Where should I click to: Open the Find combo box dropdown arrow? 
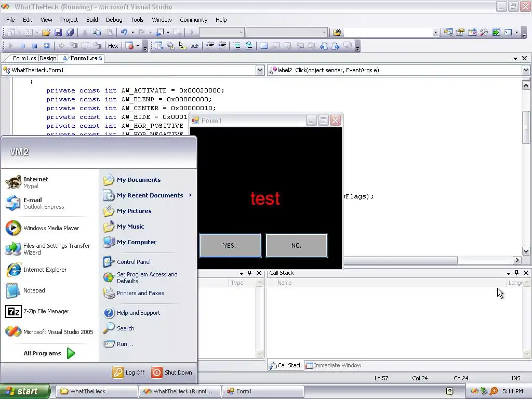coord(435,33)
